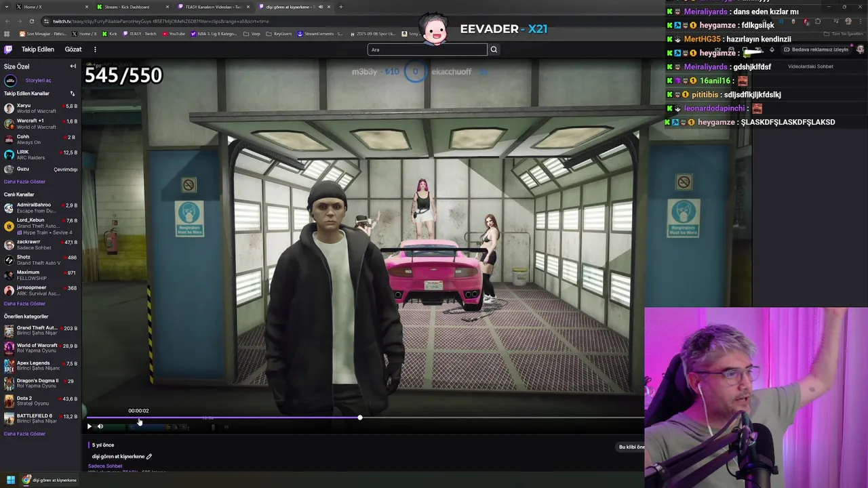The width and height of the screenshot is (868, 488).
Task: Click the Bu klibi öne button
Action: (x=631, y=447)
